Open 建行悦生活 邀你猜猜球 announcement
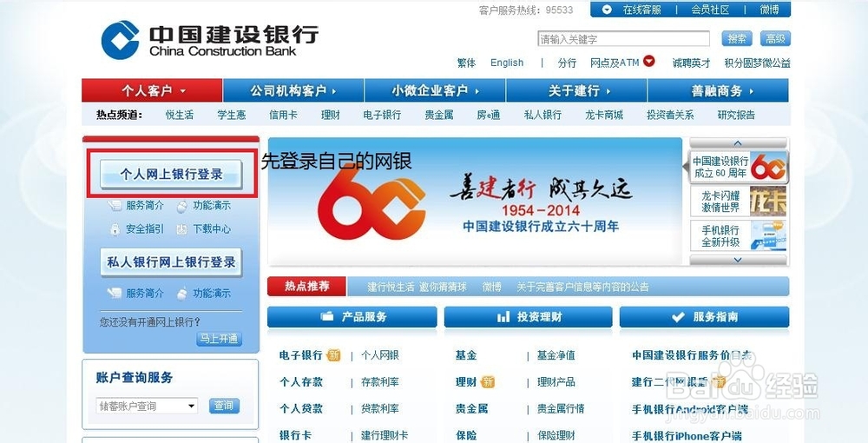Viewport: 868px width, 443px height. coord(417,287)
